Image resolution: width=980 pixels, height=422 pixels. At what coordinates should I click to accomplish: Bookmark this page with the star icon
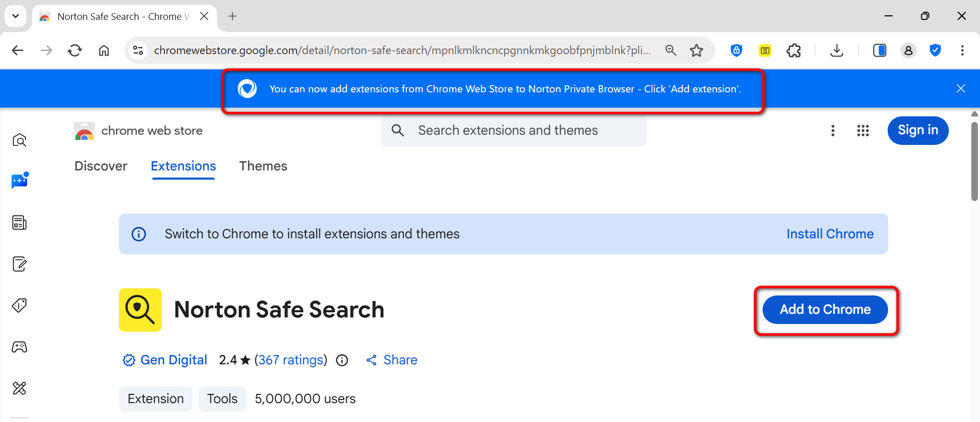tap(697, 51)
